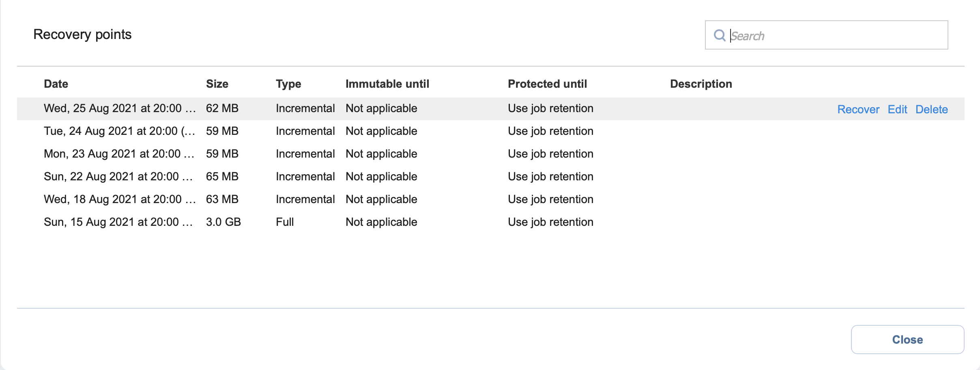The height and width of the screenshot is (370, 980).
Task: Select the Wed, 18 Aug 2021 row
Action: click(490, 199)
